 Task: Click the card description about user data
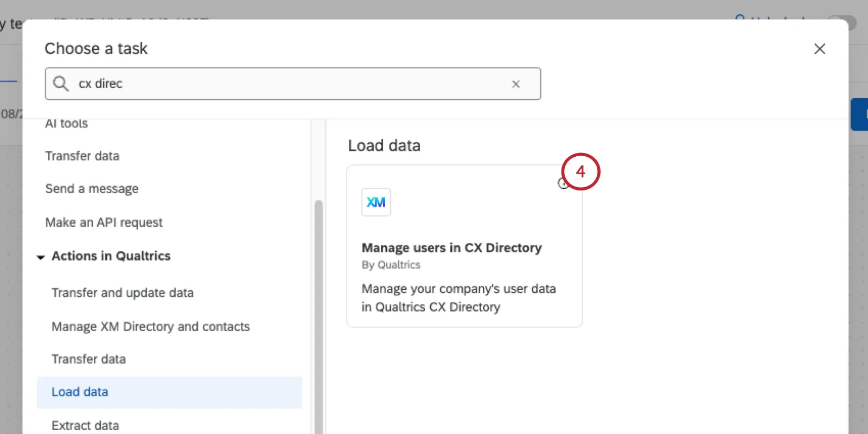tap(459, 298)
